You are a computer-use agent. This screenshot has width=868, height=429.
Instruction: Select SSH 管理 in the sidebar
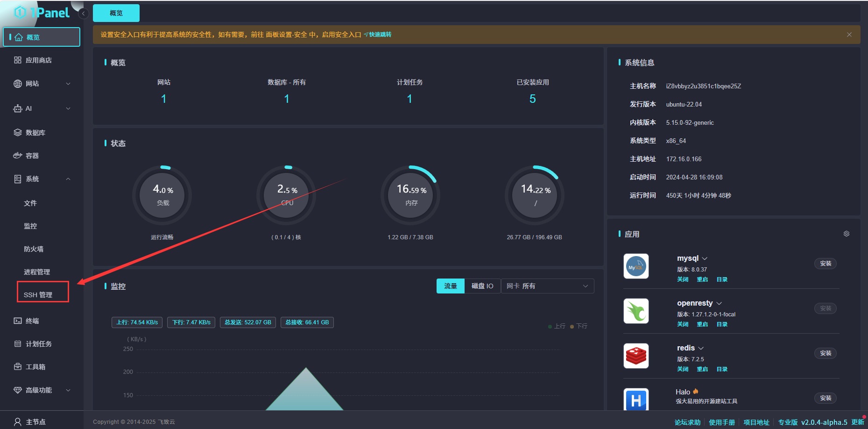point(38,295)
